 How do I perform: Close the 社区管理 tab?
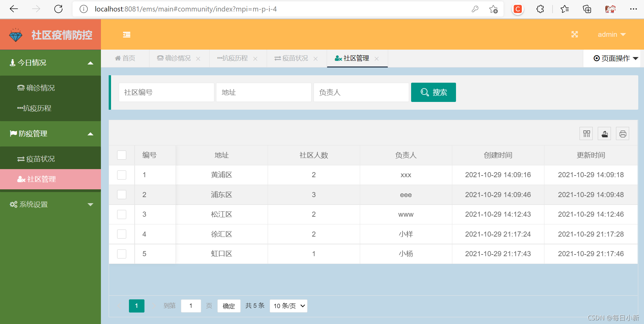pos(377,59)
